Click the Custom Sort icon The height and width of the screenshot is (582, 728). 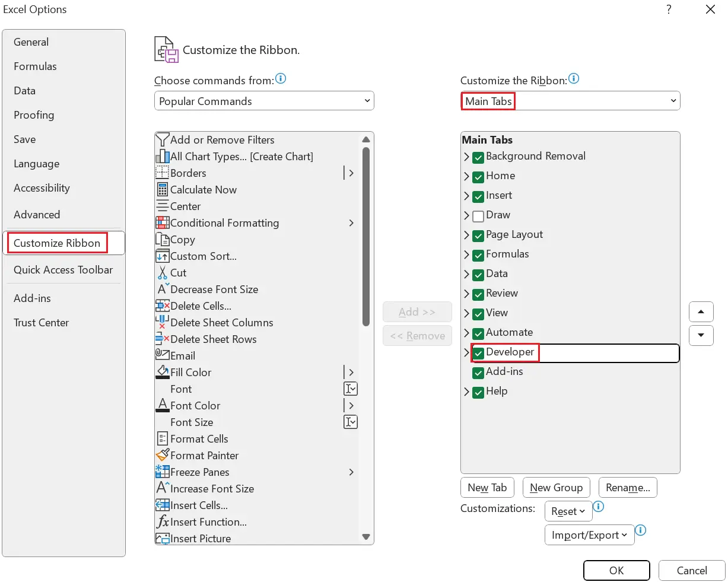coord(162,256)
